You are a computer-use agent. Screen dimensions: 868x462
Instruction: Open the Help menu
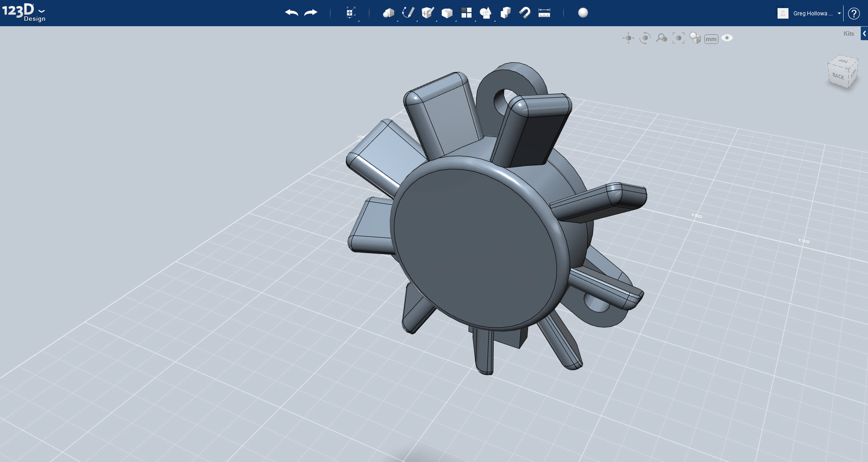click(x=854, y=13)
